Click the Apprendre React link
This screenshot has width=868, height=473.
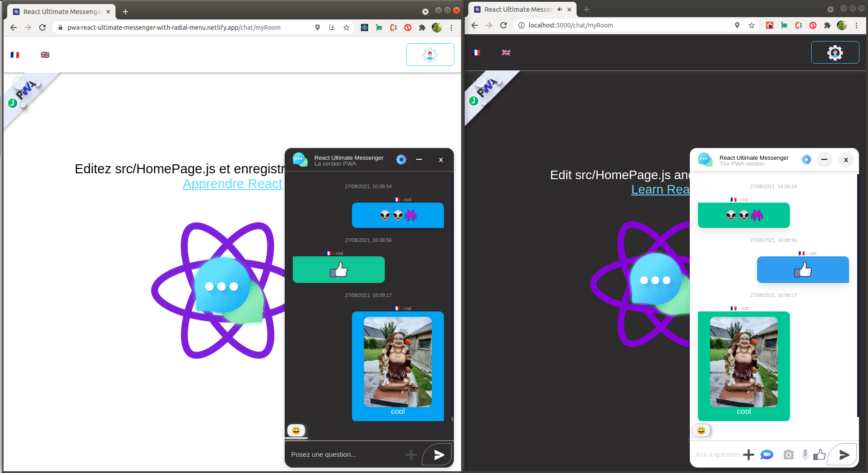coord(232,184)
